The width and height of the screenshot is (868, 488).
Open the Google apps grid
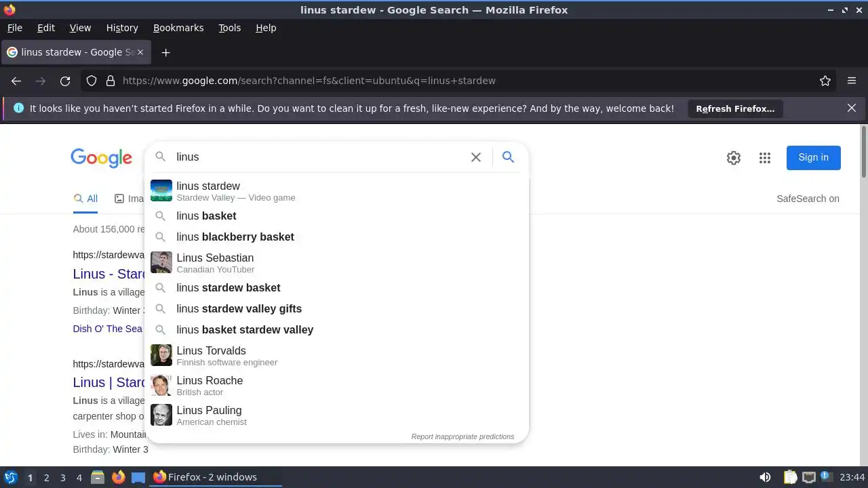(x=765, y=158)
